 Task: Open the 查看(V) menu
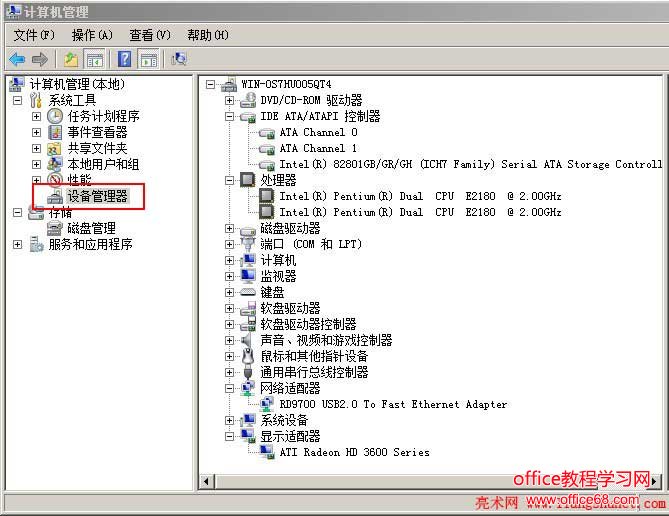[x=149, y=35]
